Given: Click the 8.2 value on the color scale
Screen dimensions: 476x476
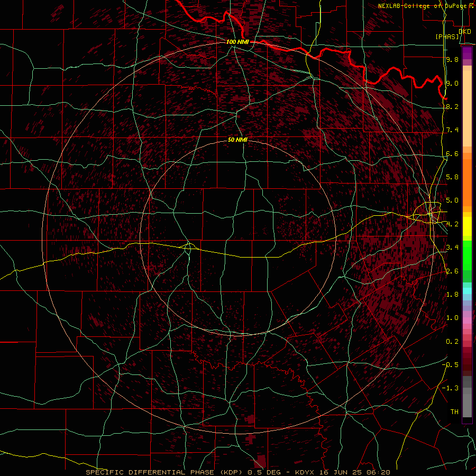Looking at the screenshot, I should 452,106.
